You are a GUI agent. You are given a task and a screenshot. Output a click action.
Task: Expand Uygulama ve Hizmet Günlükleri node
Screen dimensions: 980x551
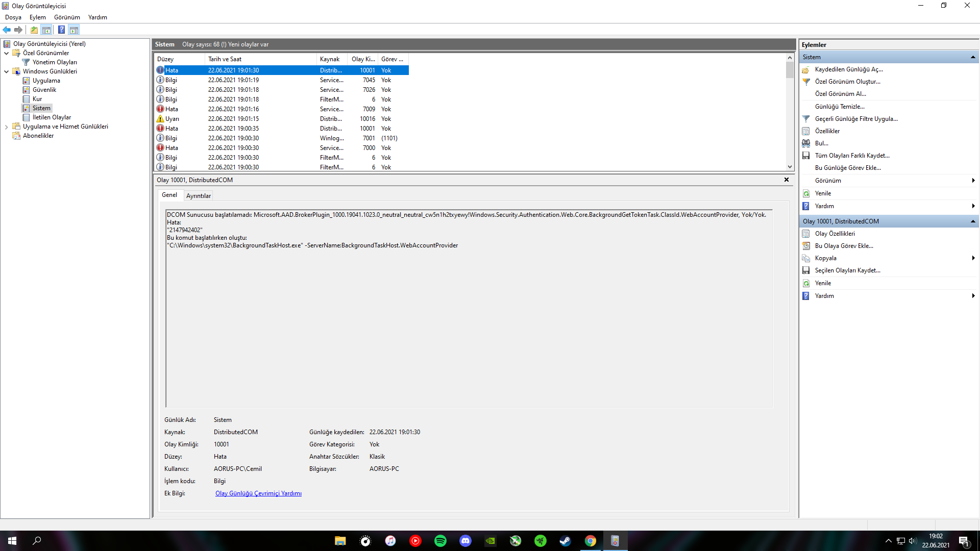tap(6, 127)
